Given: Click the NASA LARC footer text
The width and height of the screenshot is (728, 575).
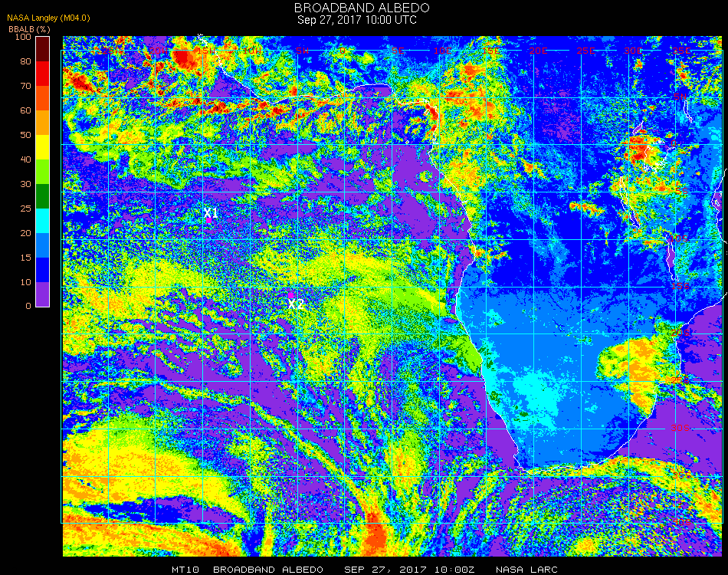Looking at the screenshot, I should pyautogui.click(x=526, y=570).
